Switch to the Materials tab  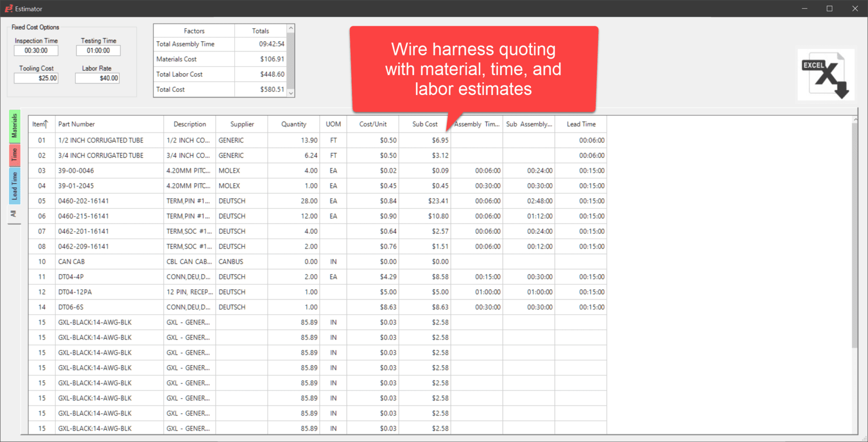[x=14, y=127]
